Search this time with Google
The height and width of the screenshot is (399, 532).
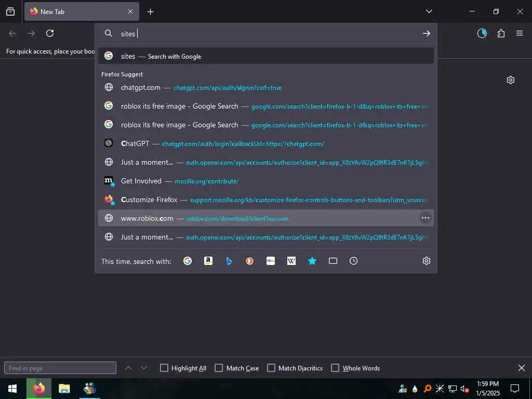point(187,261)
